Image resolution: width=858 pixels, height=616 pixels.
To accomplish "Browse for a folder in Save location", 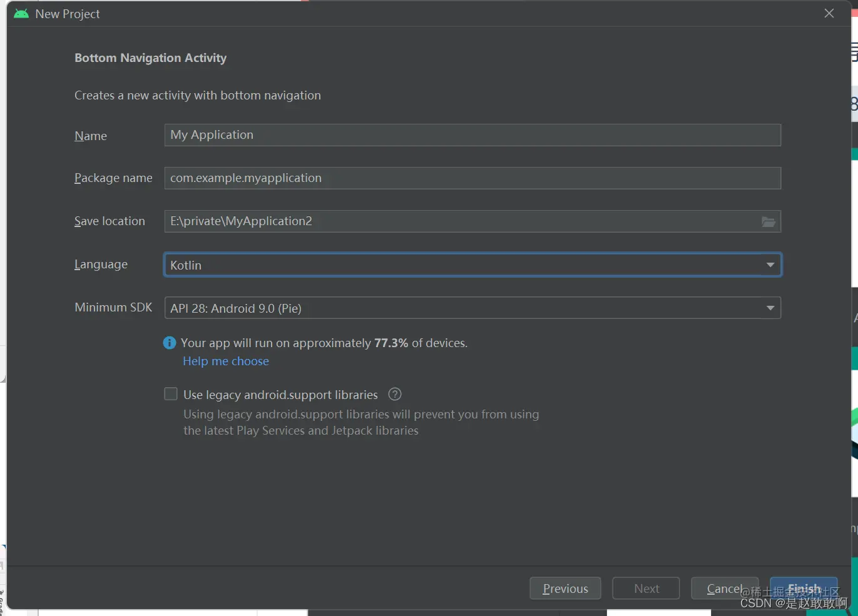I will point(769,221).
